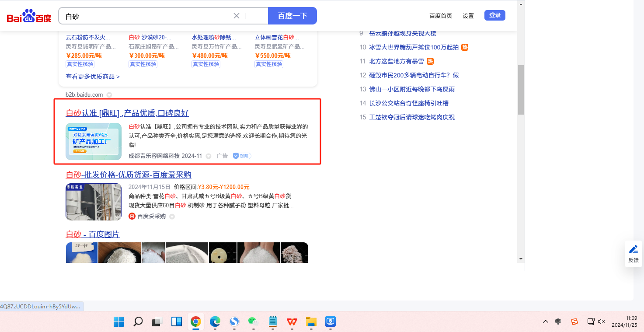The image size is (644, 332).
Task: Open the 反馈 feedback pencil icon
Action: click(x=633, y=249)
